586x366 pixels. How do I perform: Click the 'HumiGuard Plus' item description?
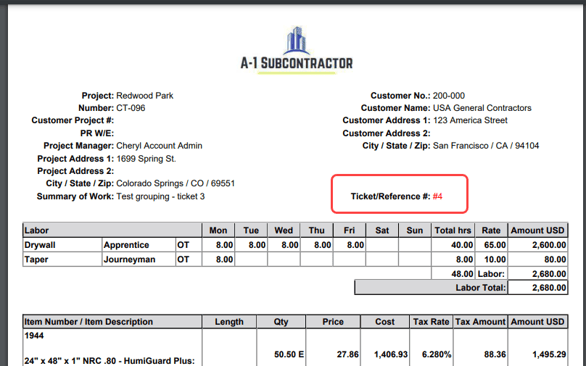point(110,361)
